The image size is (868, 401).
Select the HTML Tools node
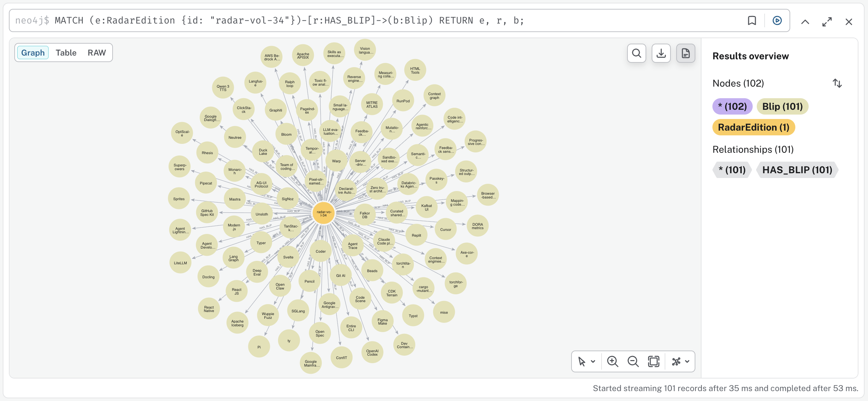pos(415,70)
